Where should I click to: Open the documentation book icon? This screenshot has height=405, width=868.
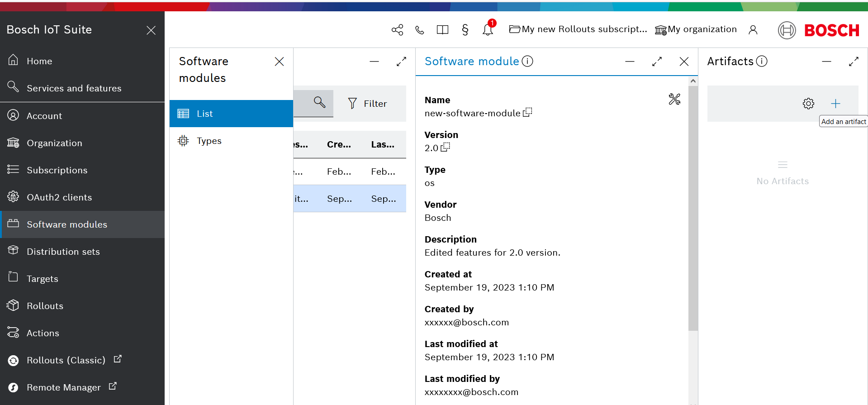[442, 30]
